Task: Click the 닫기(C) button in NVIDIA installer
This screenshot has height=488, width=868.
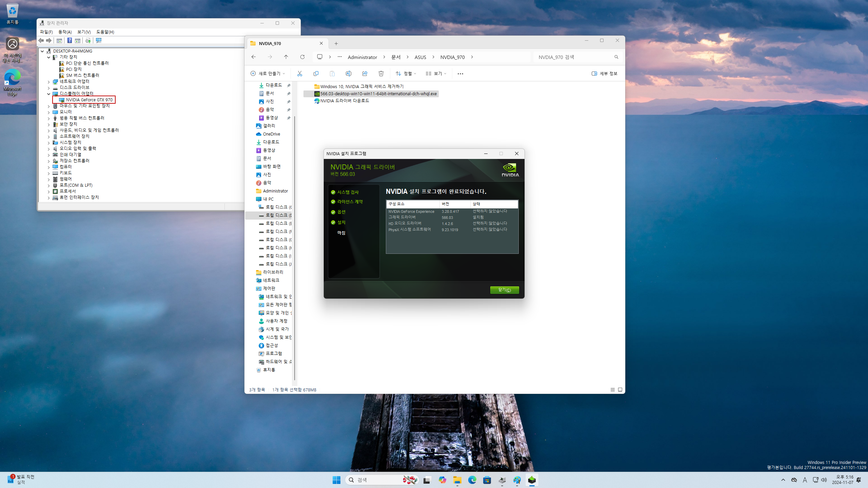Action: pos(504,290)
